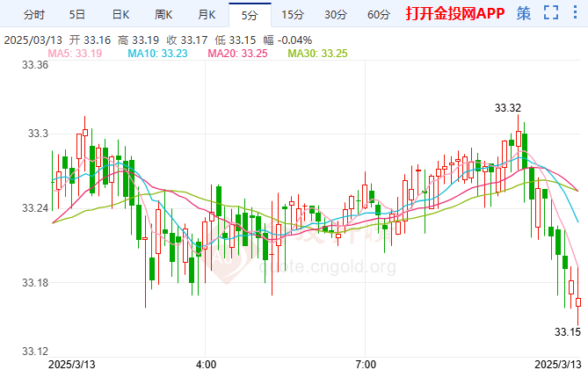Viewport: 588px width, 370px height.
Task: Switch to 周K weekly chart
Action: click(x=163, y=15)
